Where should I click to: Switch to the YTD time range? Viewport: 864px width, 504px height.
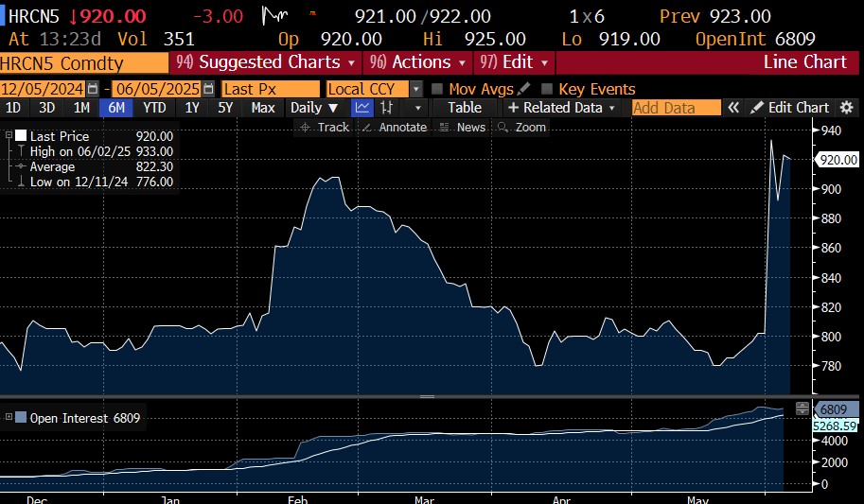click(154, 108)
